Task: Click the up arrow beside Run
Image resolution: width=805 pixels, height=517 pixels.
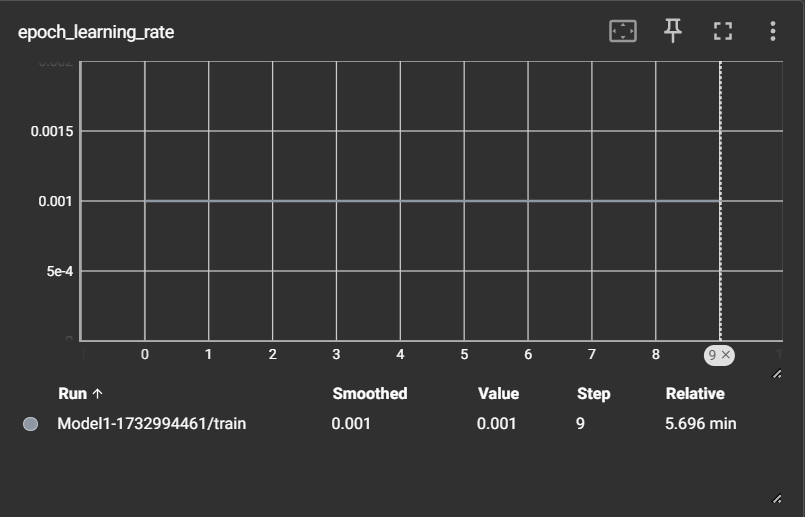Action: click(x=98, y=394)
